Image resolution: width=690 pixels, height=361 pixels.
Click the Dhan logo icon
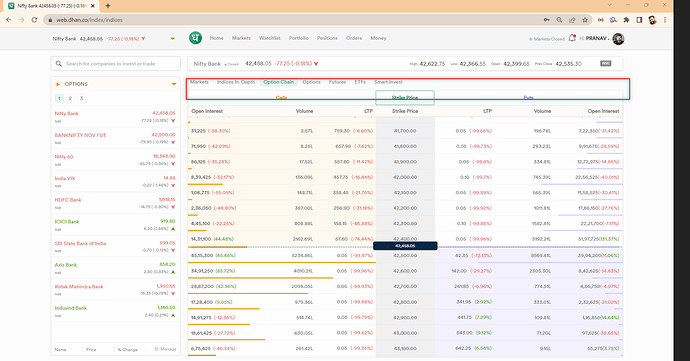195,38
